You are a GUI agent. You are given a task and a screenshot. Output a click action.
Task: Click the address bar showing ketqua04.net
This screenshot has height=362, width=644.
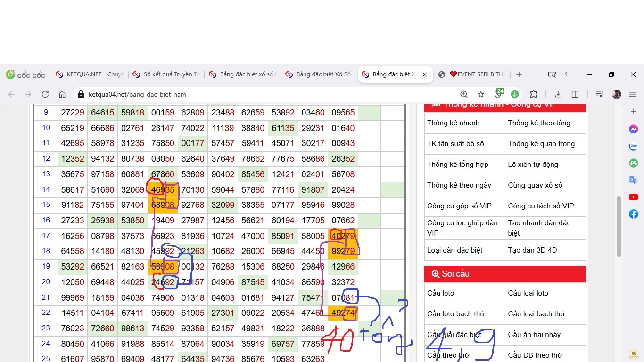[x=264, y=94]
